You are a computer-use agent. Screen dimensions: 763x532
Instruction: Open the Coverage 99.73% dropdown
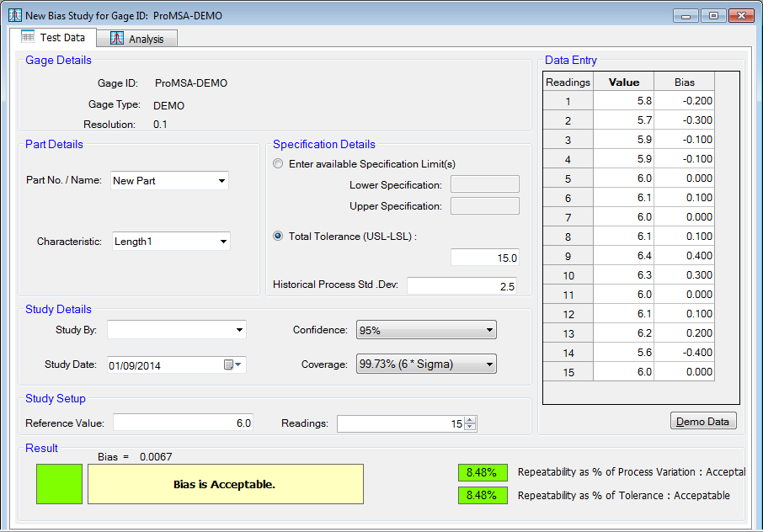[489, 364]
